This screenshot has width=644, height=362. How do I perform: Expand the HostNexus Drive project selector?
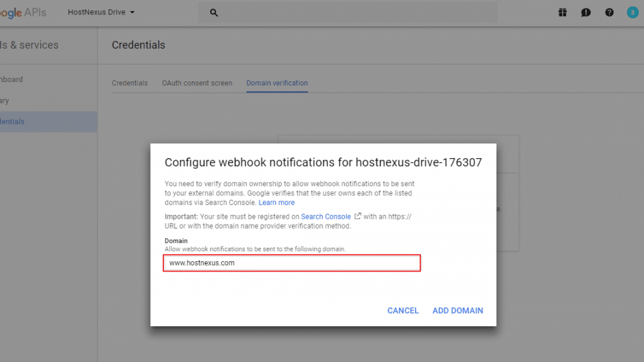coord(101,12)
